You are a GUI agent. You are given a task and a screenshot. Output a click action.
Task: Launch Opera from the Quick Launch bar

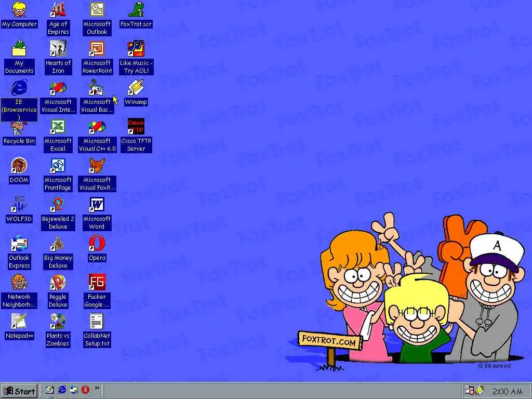[85, 390]
